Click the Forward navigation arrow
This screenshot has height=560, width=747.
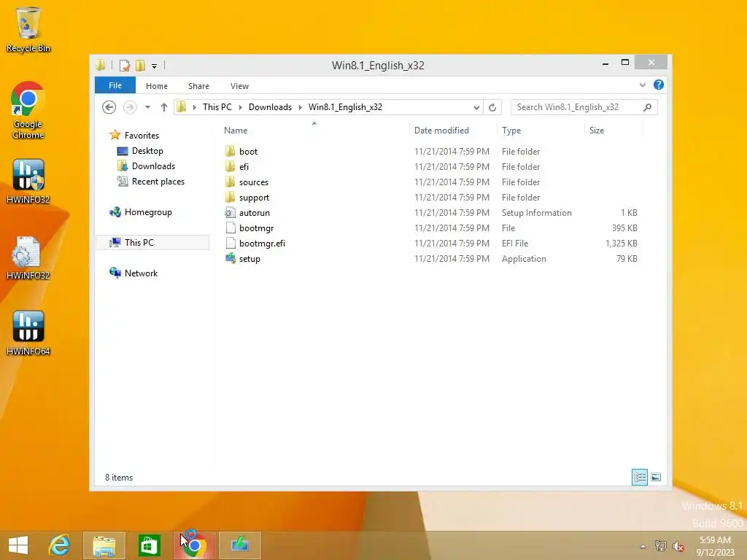tap(130, 107)
